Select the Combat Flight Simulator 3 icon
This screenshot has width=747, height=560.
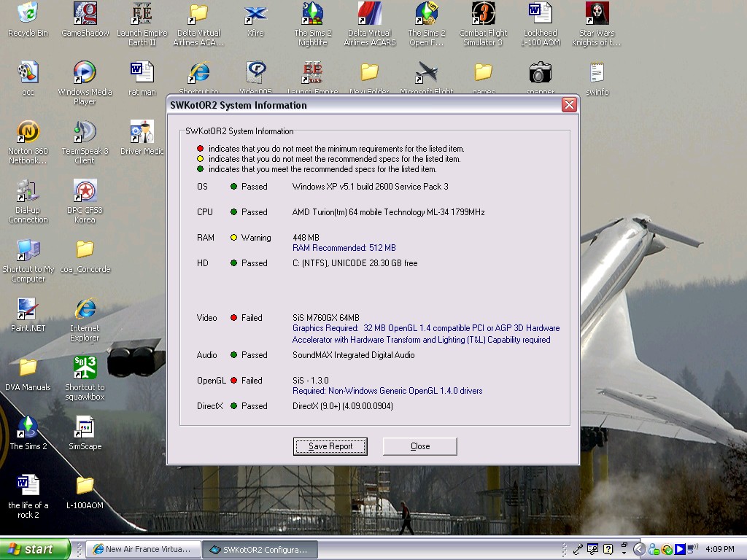point(483,24)
